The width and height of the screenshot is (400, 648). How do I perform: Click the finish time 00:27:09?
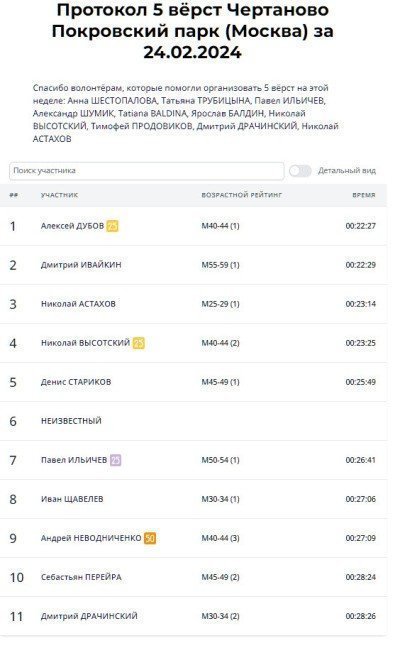(x=361, y=538)
